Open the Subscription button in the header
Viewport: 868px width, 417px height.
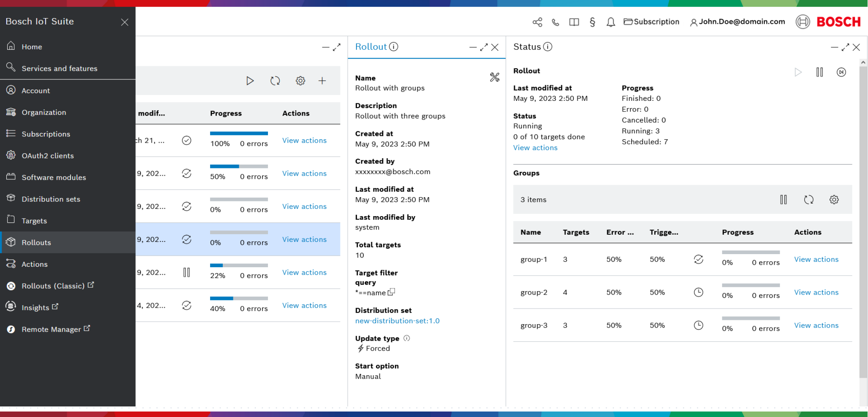[x=652, y=22]
